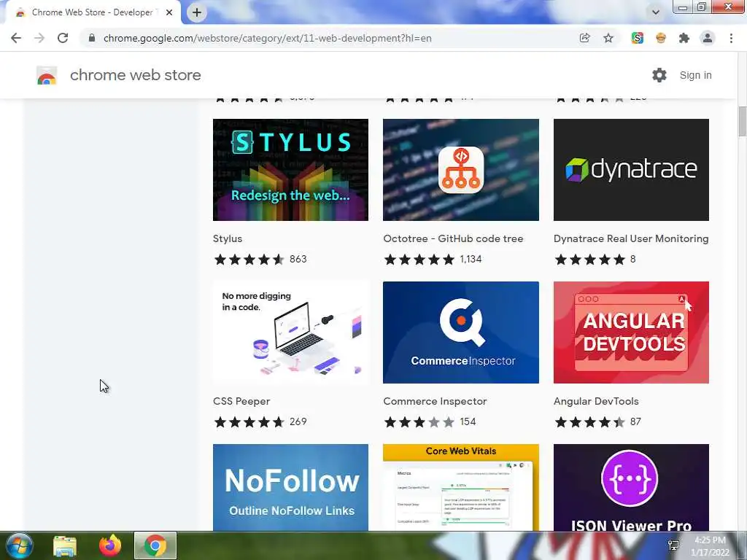Open the web store settings gear
The width and height of the screenshot is (747, 560).
(x=659, y=75)
